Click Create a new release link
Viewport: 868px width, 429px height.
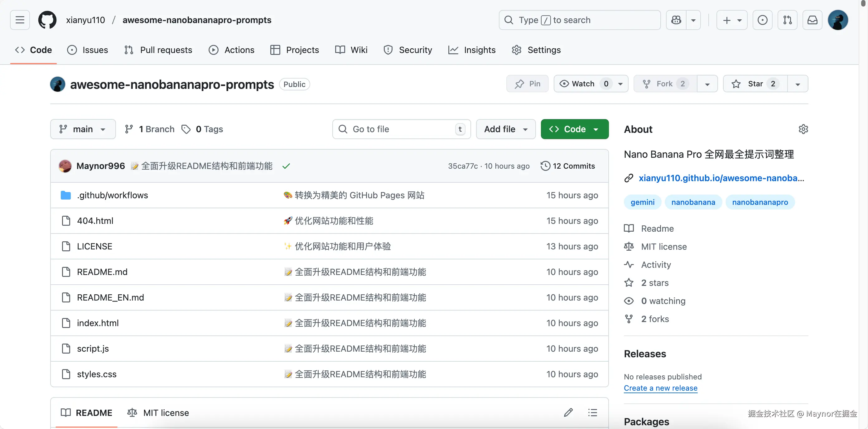[x=660, y=388]
